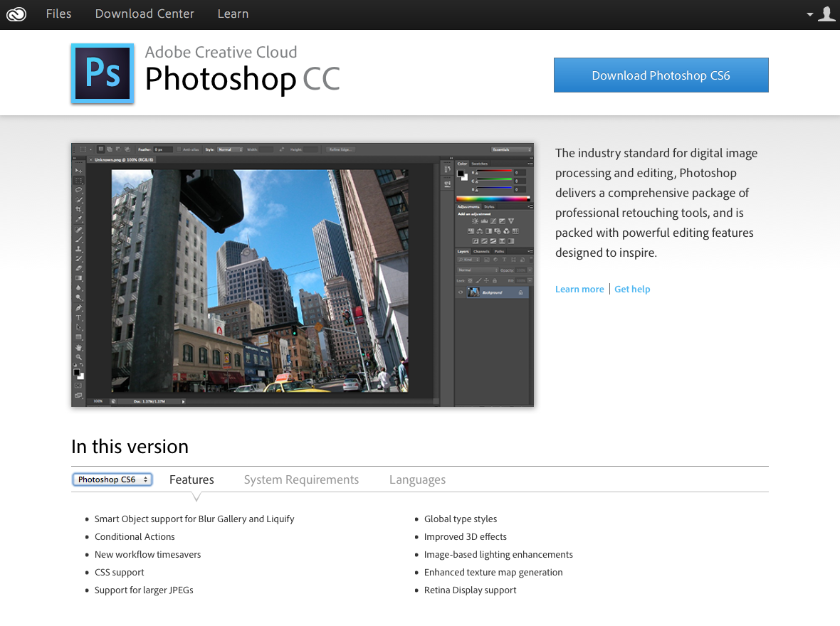Switch to the Languages tab

point(417,479)
